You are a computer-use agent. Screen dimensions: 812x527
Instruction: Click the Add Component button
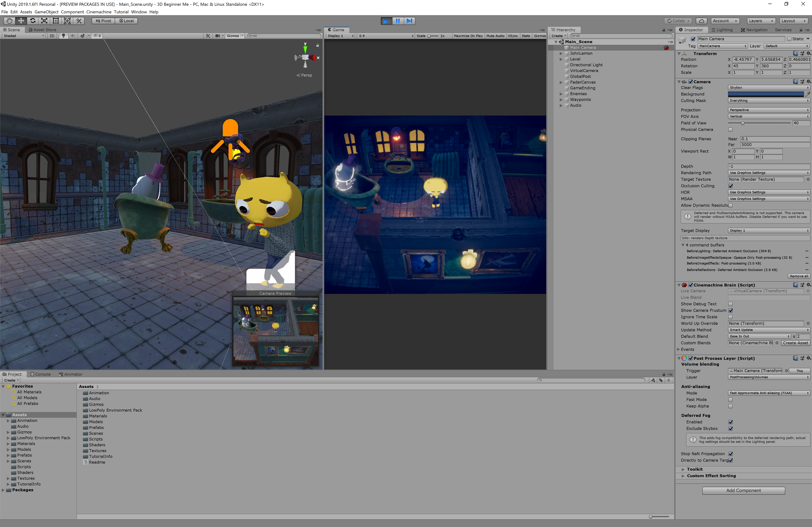(743, 491)
